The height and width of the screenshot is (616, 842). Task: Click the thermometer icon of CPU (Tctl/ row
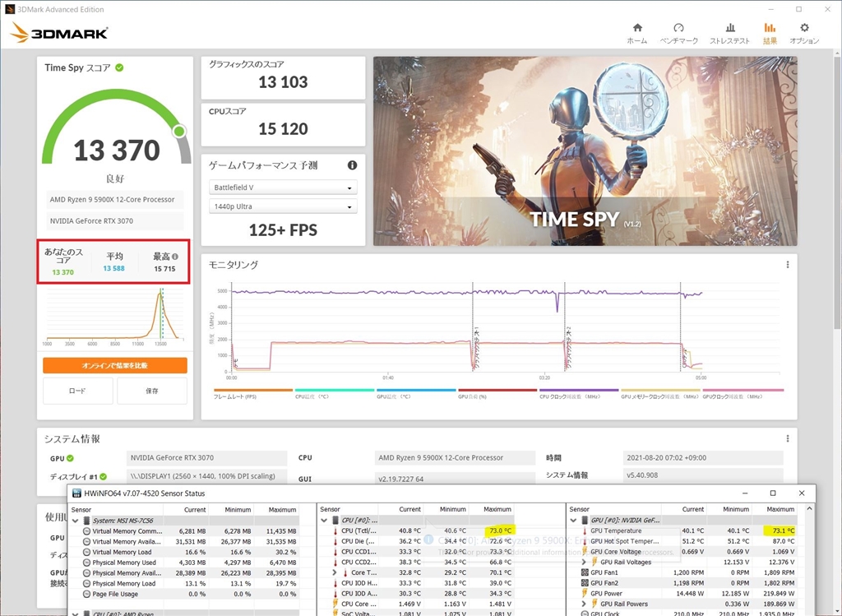[336, 530]
